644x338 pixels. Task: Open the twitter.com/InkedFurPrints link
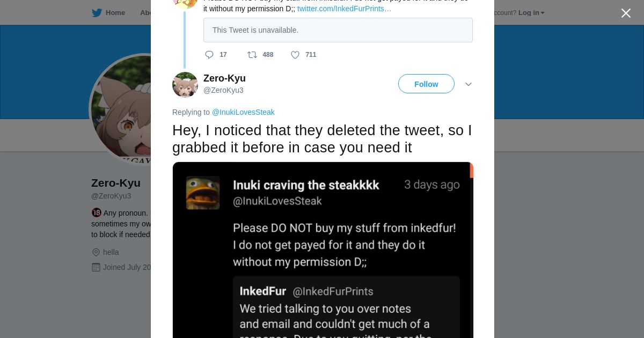point(344,9)
